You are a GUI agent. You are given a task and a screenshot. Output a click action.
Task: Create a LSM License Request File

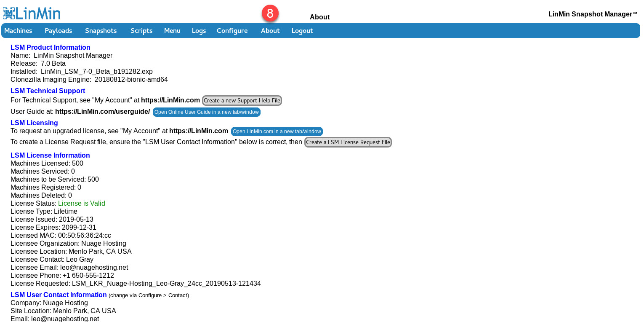click(348, 142)
